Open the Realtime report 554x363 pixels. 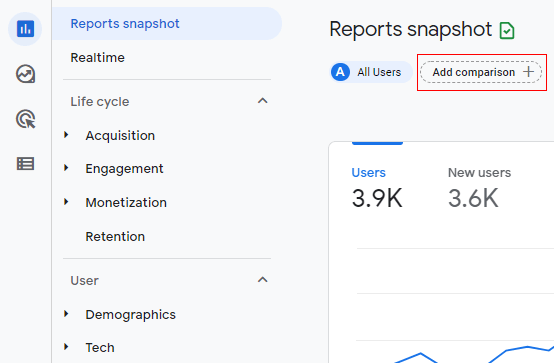pyautogui.click(x=98, y=58)
